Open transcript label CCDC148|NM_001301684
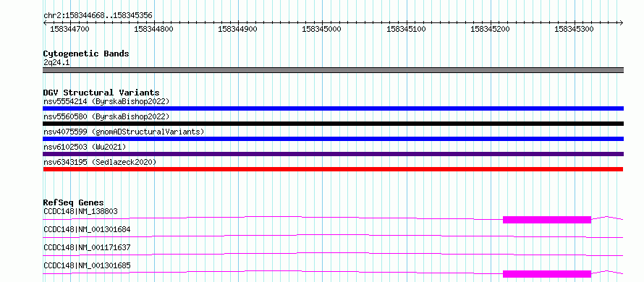 coord(87,229)
